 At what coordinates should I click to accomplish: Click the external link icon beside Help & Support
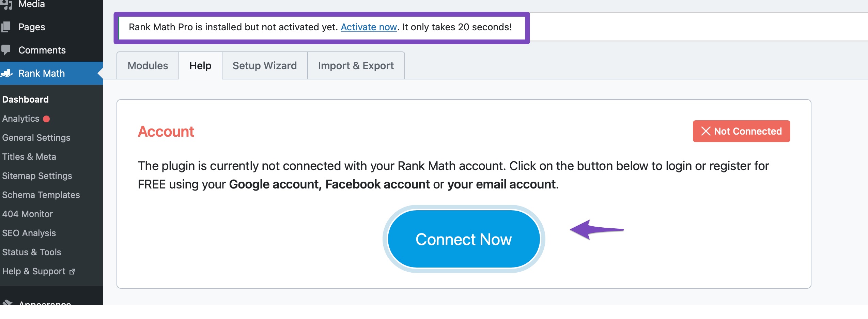pos(72,272)
